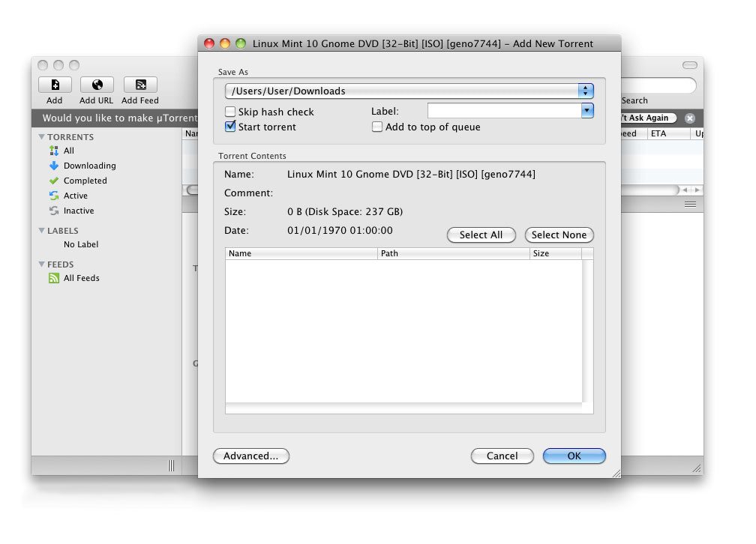Click the Select All button
Viewport: 756px width, 544px height.
click(481, 235)
